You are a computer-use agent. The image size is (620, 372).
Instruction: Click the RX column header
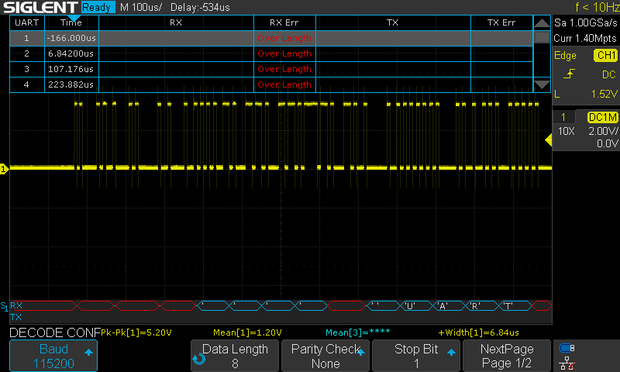click(176, 23)
